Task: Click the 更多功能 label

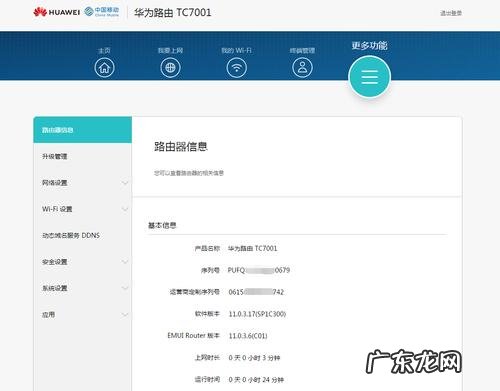Action: [x=370, y=45]
